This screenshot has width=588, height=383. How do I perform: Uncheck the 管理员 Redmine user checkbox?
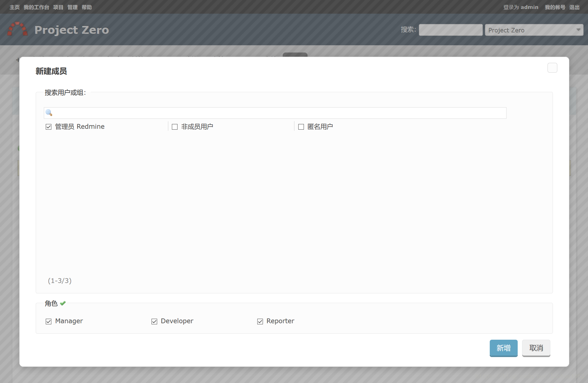pyautogui.click(x=49, y=127)
